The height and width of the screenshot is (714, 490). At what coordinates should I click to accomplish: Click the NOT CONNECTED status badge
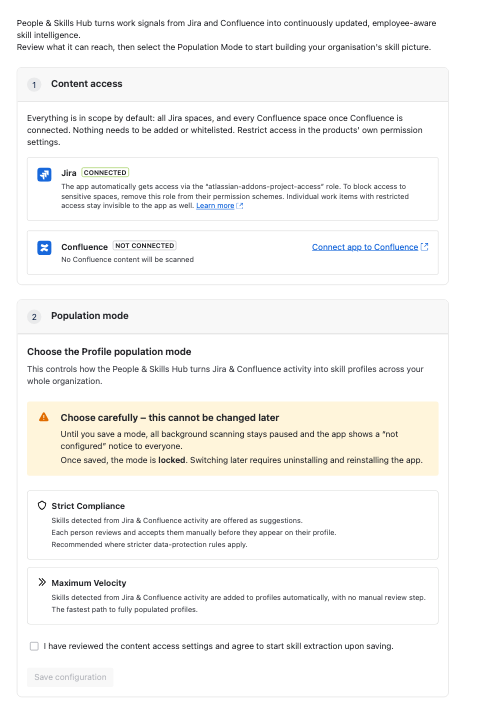pos(145,245)
